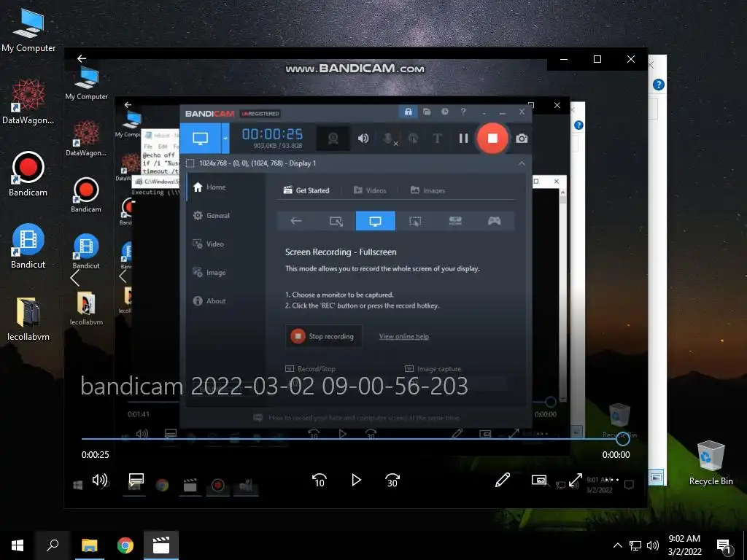Open the View online help link
The width and height of the screenshot is (747, 560).
[x=404, y=337]
